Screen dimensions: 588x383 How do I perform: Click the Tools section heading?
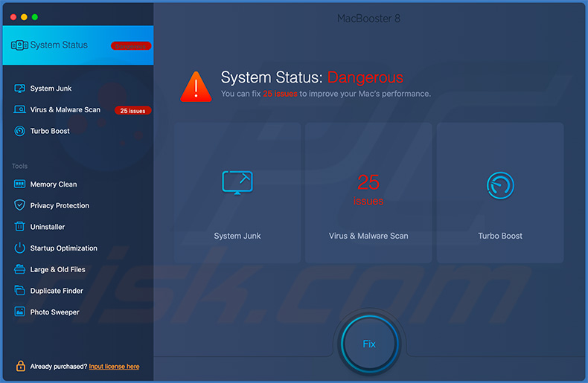[19, 166]
